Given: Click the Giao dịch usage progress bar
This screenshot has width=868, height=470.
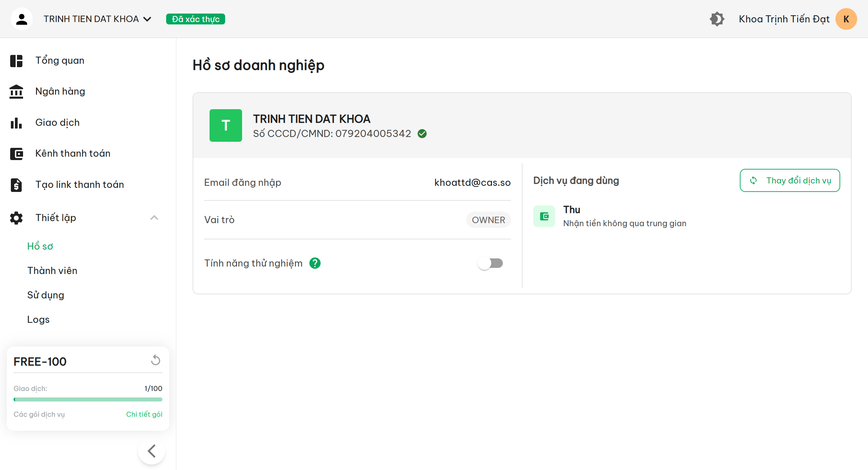Looking at the screenshot, I should (x=88, y=399).
